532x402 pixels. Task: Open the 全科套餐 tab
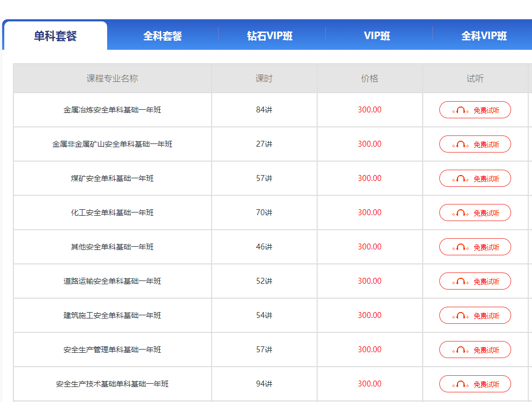[162, 36]
